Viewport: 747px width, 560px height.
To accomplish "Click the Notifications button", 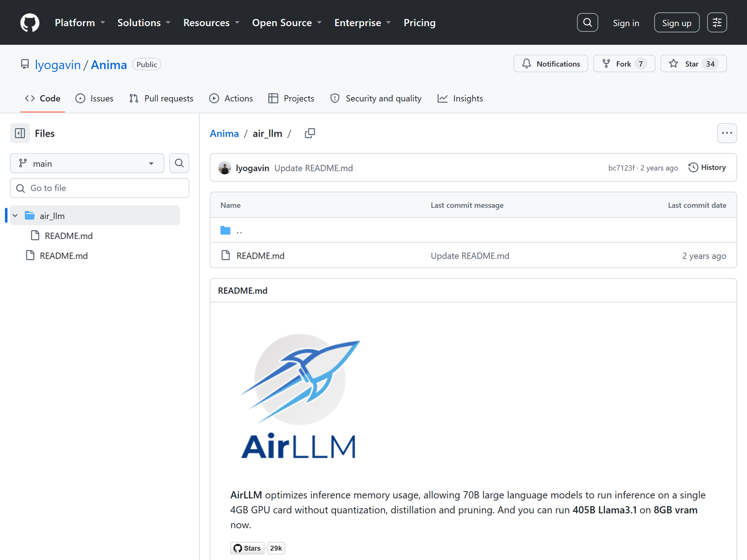I will click(x=551, y=63).
